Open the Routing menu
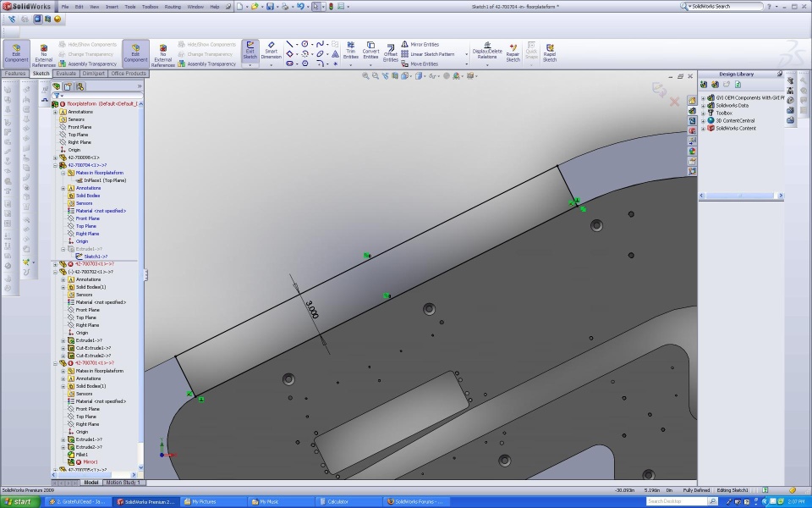The width and height of the screenshot is (812, 508). (x=173, y=7)
